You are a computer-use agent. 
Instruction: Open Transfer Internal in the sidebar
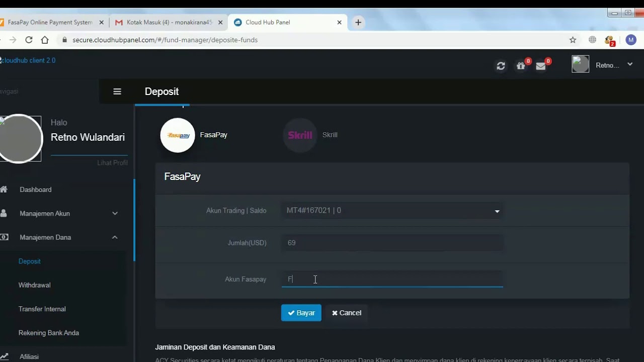pyautogui.click(x=42, y=309)
